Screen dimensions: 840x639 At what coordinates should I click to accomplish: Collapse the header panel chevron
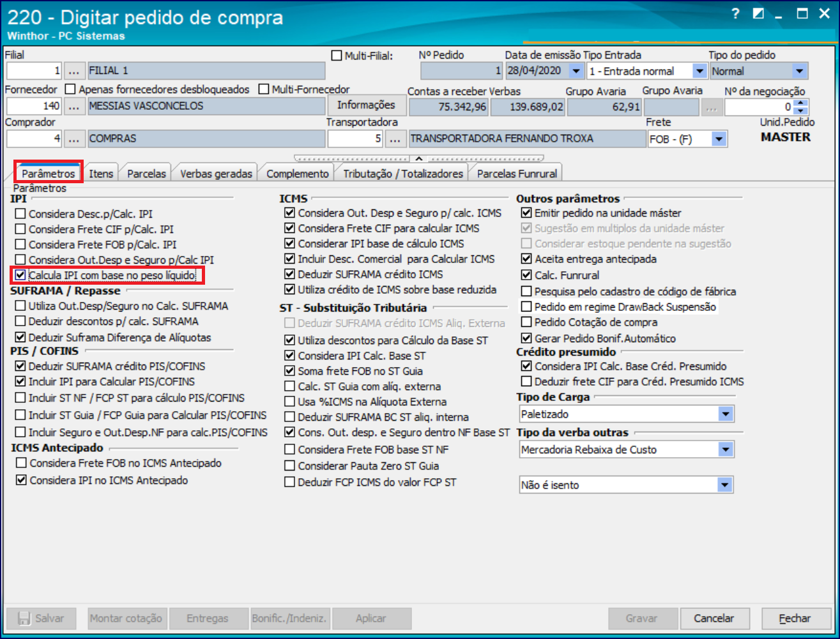pos(418,157)
